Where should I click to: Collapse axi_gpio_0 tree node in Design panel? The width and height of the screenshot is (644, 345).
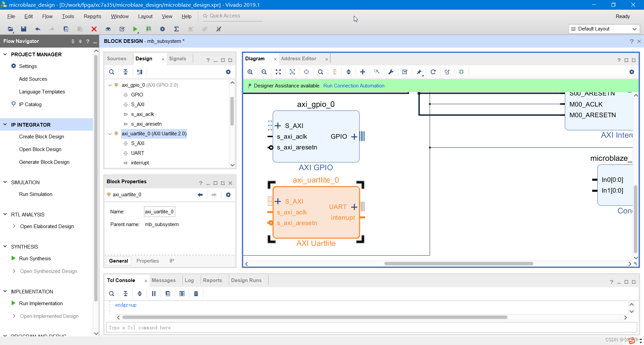[110, 85]
